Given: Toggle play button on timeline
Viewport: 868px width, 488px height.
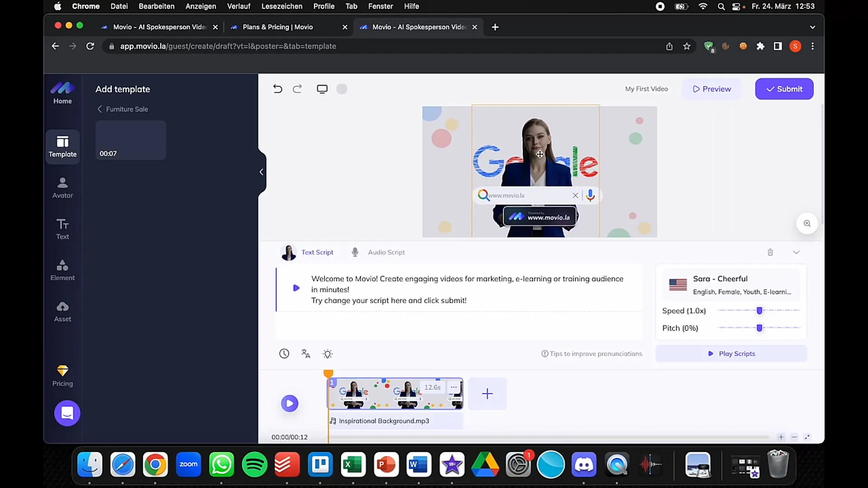Looking at the screenshot, I should pyautogui.click(x=289, y=404).
